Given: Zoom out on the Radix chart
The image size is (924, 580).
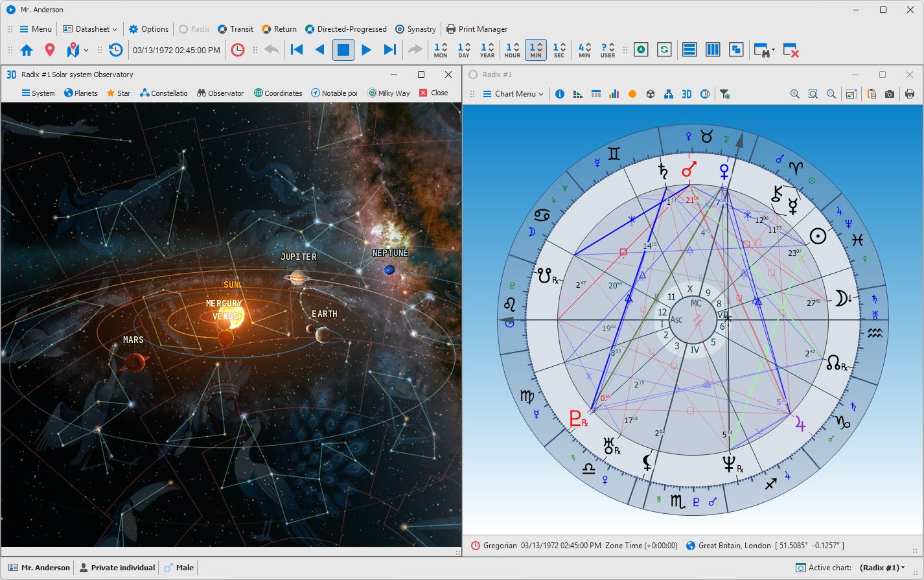Looking at the screenshot, I should [831, 94].
